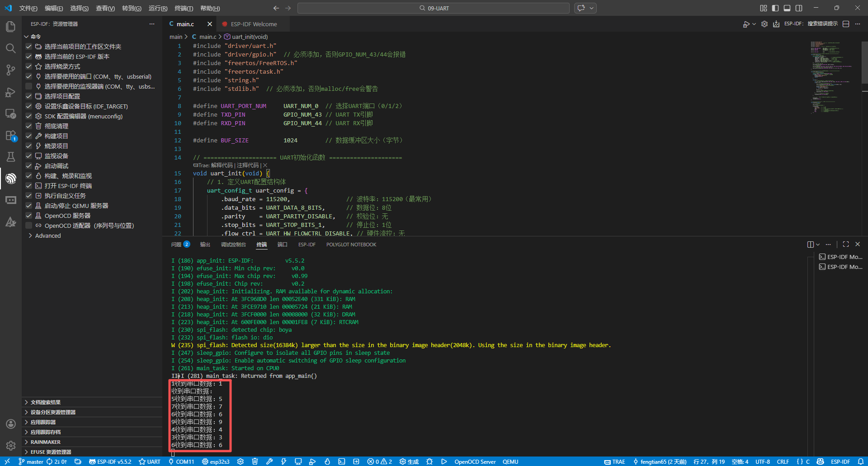Expand the 设备分区资源管理器 section
This screenshot has height=466, width=868.
[92, 412]
